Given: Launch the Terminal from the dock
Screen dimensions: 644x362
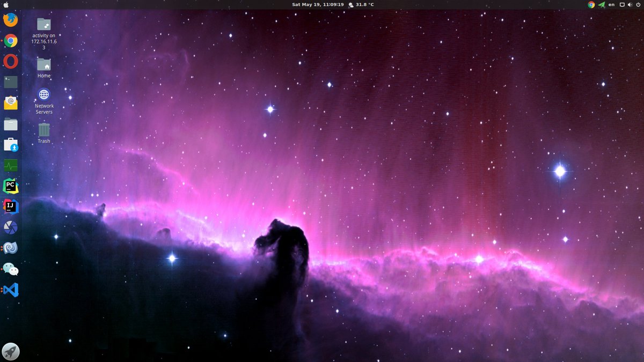Looking at the screenshot, I should point(10,82).
